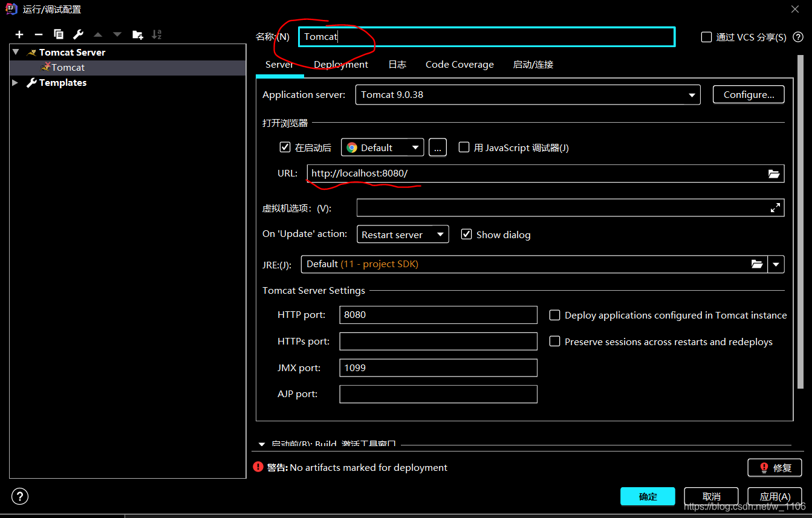Open help for VCS sharing question icon

[x=797, y=37]
